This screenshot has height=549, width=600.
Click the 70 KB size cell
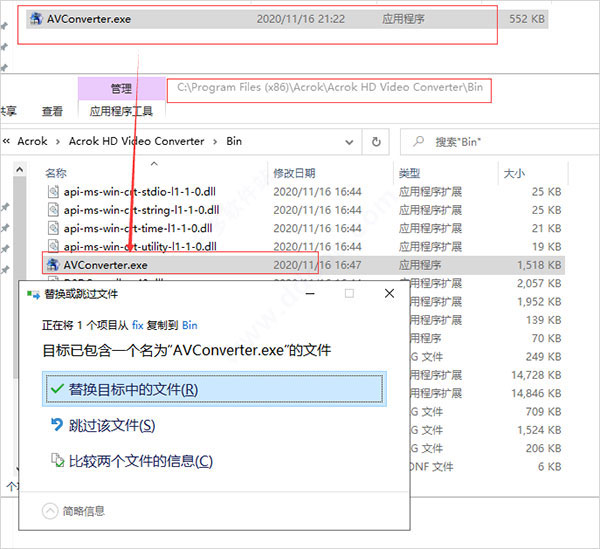[546, 338]
